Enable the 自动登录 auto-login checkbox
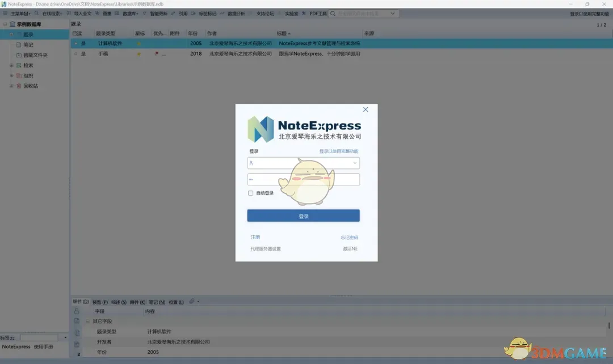Screen dimensions: 613x364 pos(250,193)
